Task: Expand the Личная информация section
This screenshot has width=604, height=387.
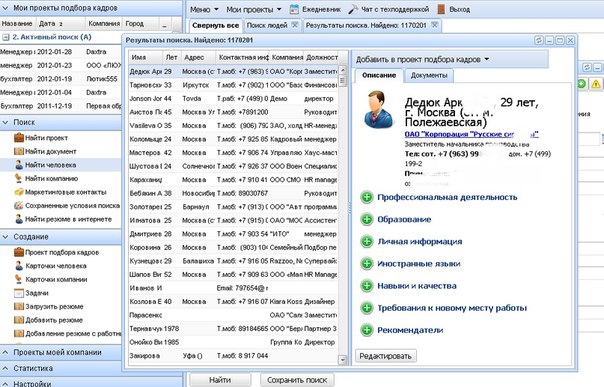Action: click(367, 241)
